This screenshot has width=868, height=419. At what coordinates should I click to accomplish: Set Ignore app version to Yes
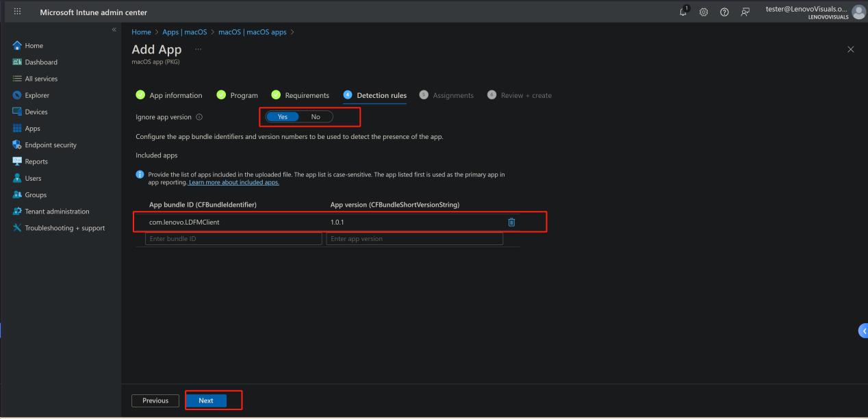coord(283,116)
